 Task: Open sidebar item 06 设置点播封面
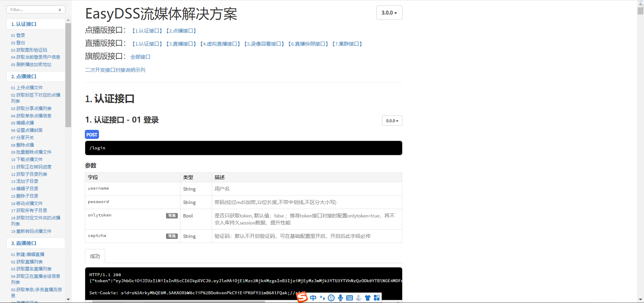(27, 130)
